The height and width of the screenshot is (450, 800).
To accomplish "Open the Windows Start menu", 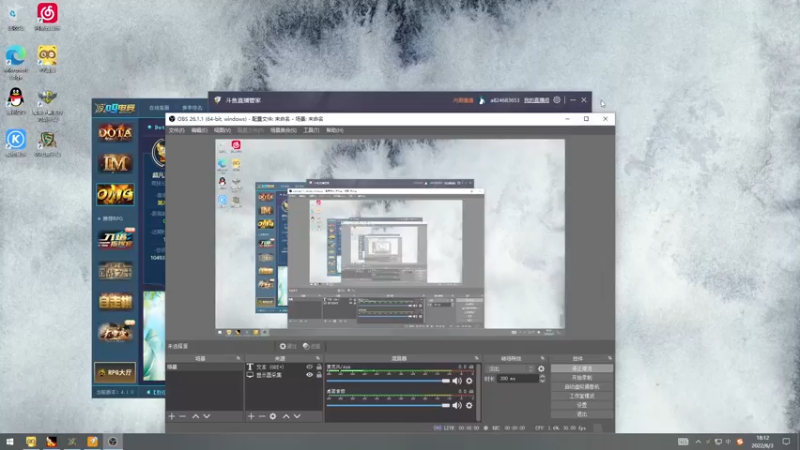I will [10, 441].
